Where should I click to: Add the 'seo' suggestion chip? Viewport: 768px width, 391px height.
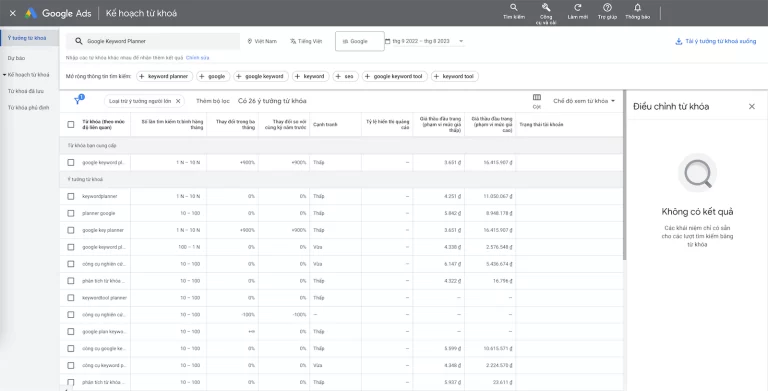pos(345,76)
